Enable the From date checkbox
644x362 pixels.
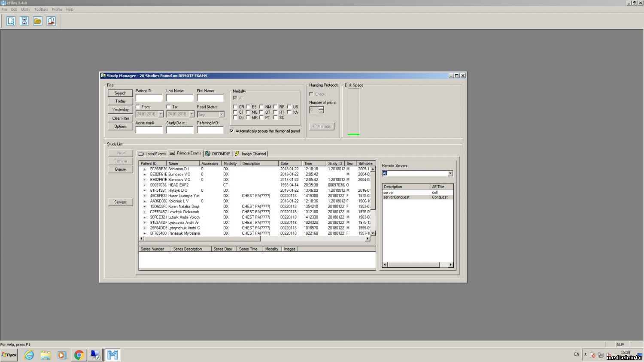pyautogui.click(x=138, y=107)
